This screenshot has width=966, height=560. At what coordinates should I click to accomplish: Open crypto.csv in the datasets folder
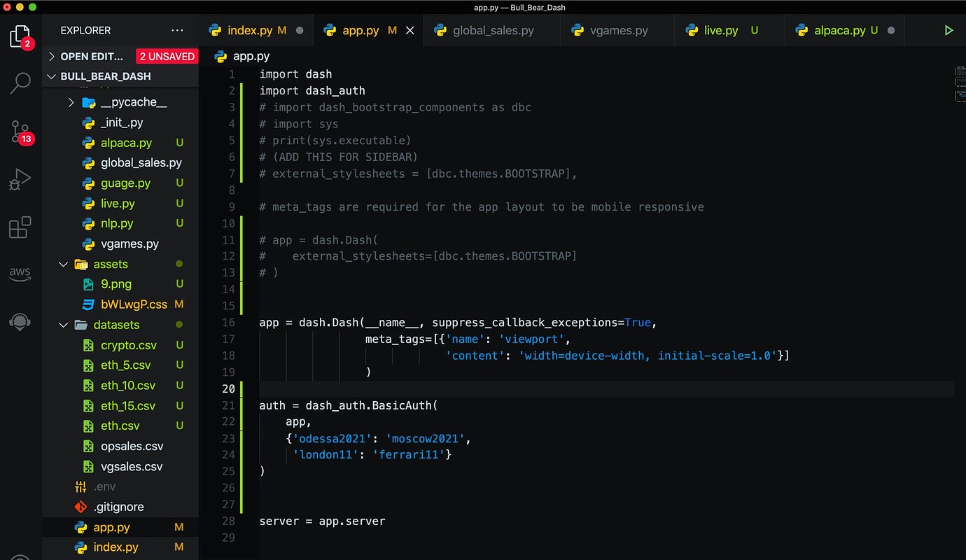(x=129, y=344)
